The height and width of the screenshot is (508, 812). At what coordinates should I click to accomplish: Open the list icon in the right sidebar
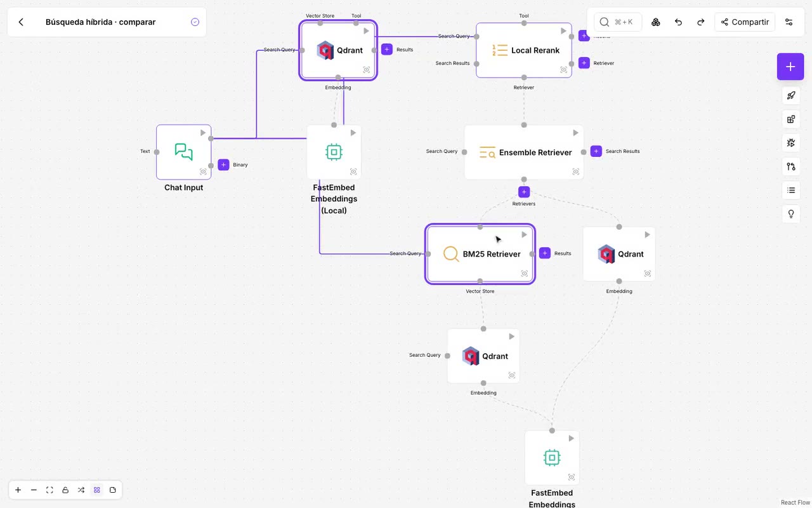[x=791, y=190]
